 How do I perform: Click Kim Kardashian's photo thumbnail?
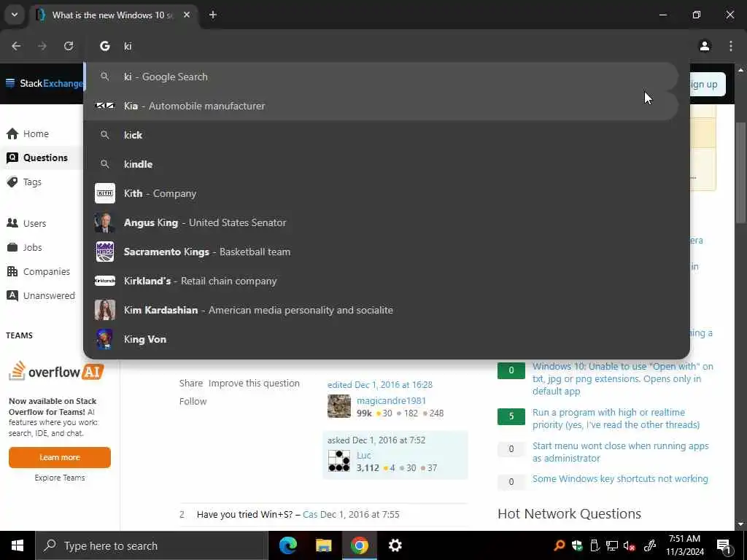[105, 310]
